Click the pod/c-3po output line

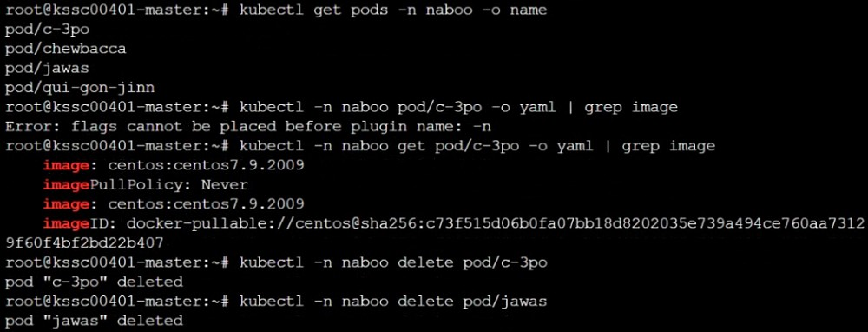click(47, 30)
